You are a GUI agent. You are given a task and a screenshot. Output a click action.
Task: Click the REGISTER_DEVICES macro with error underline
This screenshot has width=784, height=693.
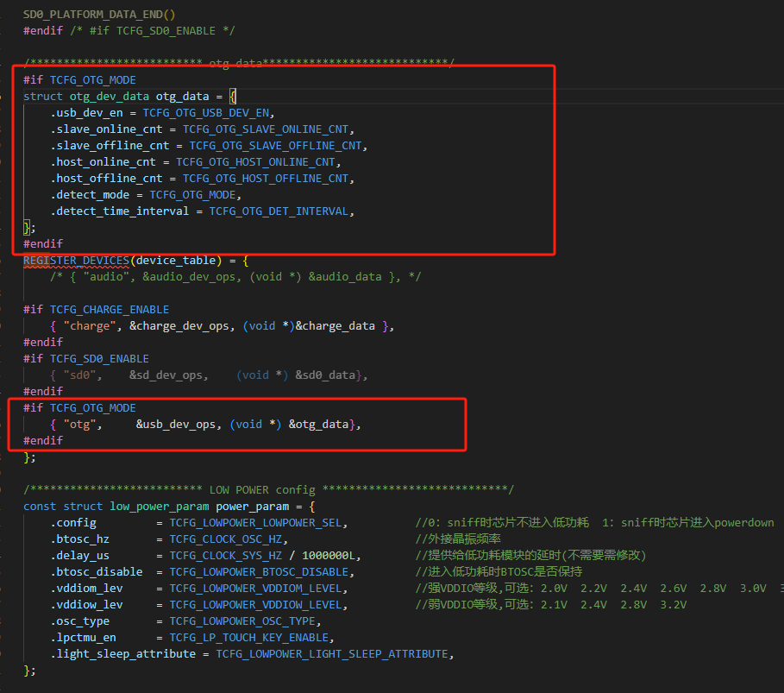pyautogui.click(x=76, y=261)
